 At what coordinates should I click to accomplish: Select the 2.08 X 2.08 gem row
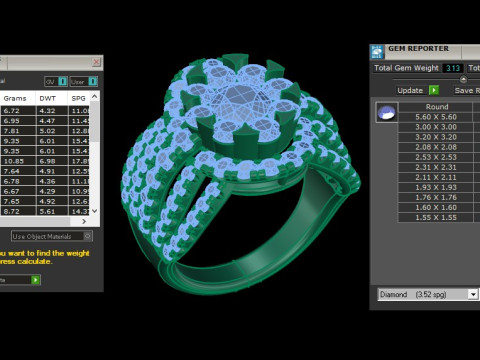coord(436,147)
